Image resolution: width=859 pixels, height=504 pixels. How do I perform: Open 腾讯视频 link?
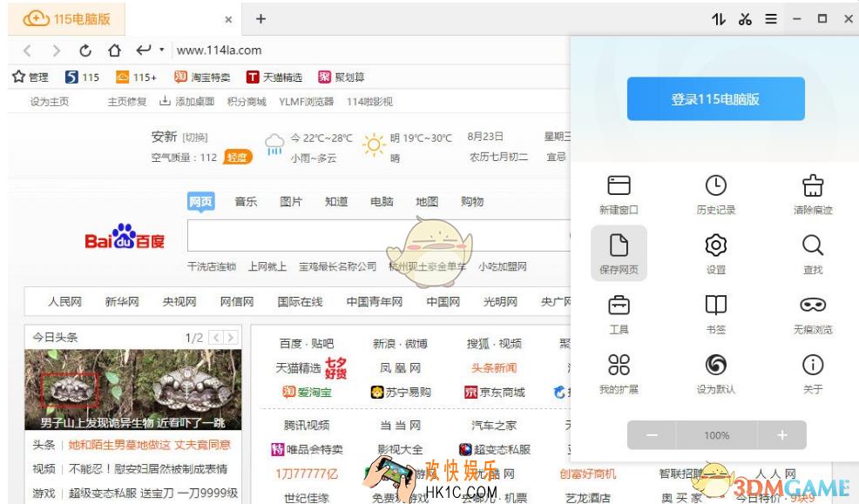pyautogui.click(x=307, y=425)
